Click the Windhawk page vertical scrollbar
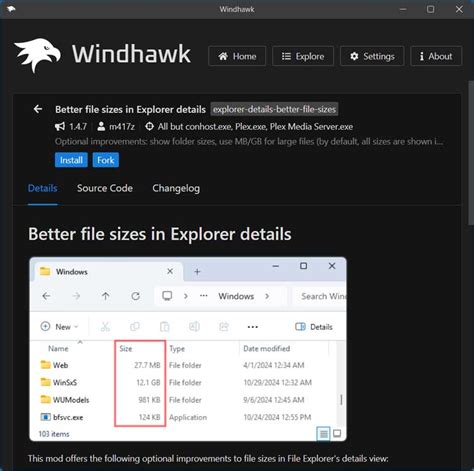This screenshot has height=471, width=474. (x=471, y=153)
